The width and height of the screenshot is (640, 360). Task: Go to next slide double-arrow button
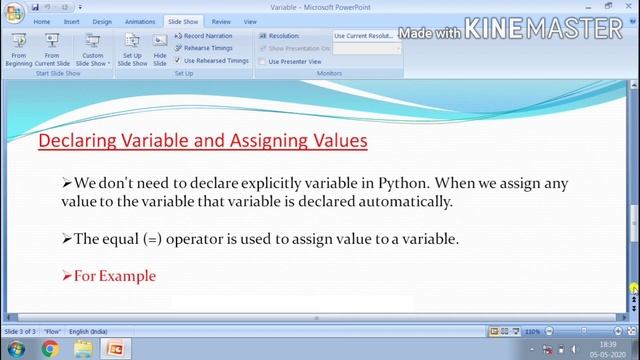[634, 308]
